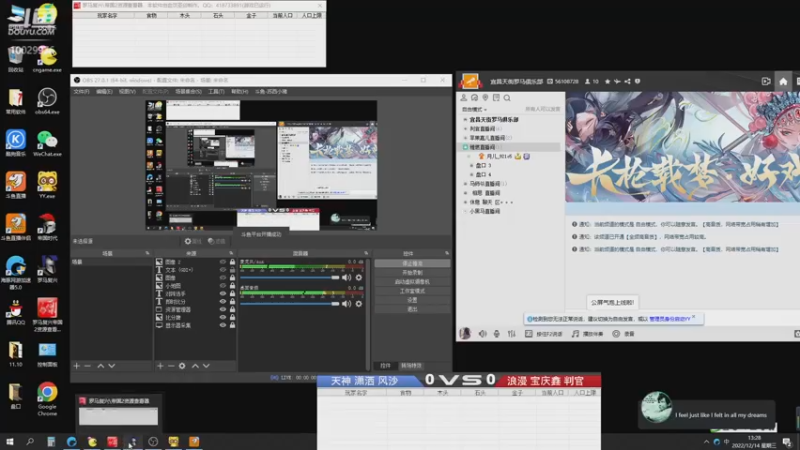Image resolution: width=800 pixels, height=450 pixels.
Task: Open OBS 帮助(H) menu
Action: click(239, 92)
